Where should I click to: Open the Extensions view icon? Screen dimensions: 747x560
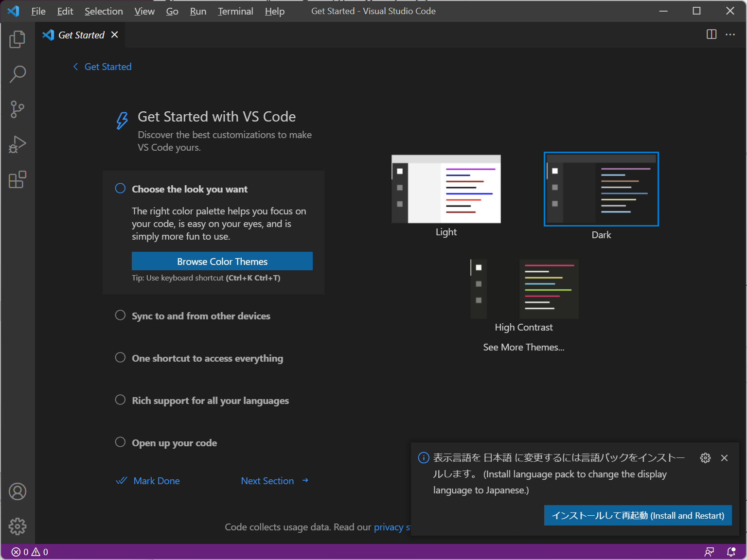pyautogui.click(x=18, y=179)
